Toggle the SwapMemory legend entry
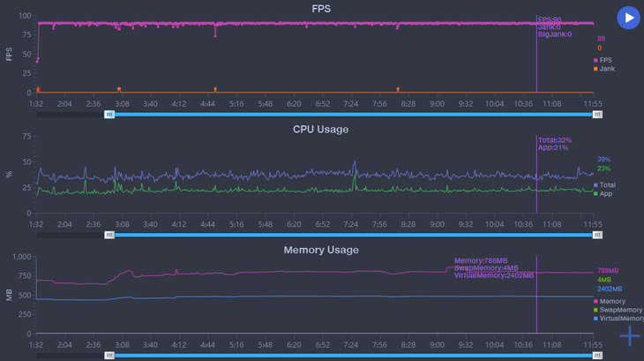 [618, 310]
